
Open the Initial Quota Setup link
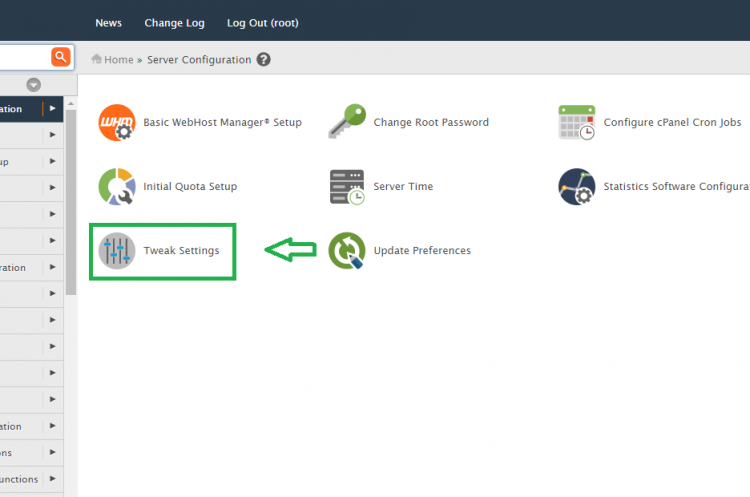pyautogui.click(x=190, y=187)
